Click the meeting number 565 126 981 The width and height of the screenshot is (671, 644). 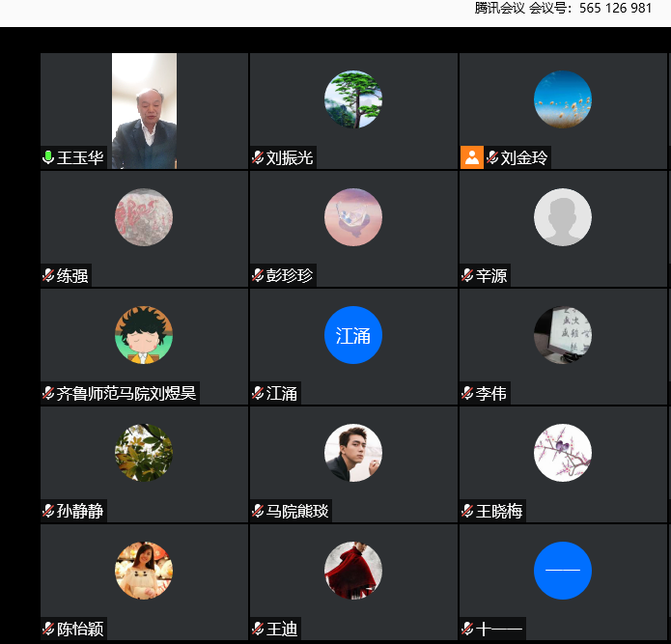(615, 8)
